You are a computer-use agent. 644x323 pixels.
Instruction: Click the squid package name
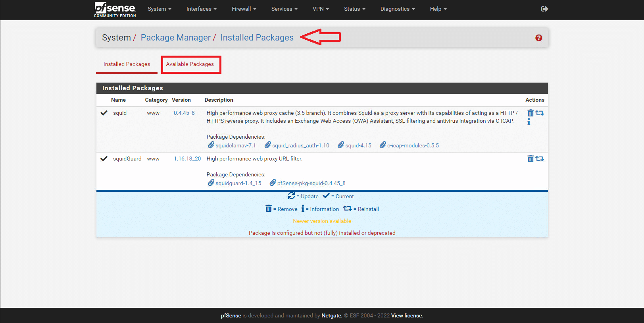[x=120, y=113]
